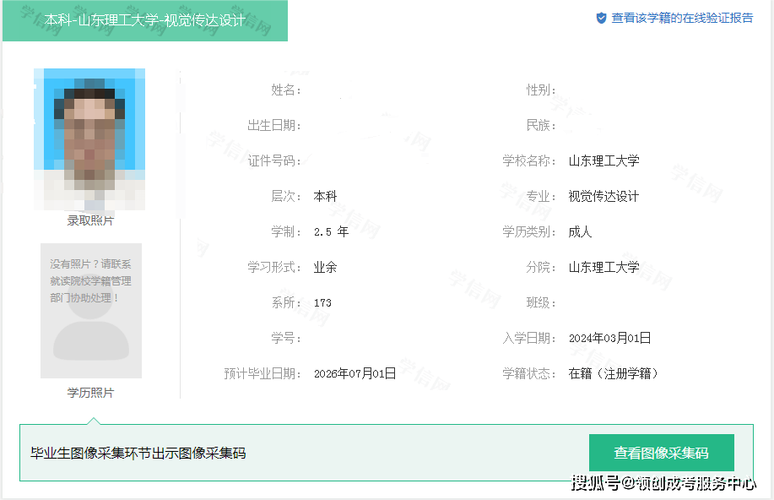The height and width of the screenshot is (500, 774).
Task: Click the 学号 field label
Action: pos(286,338)
